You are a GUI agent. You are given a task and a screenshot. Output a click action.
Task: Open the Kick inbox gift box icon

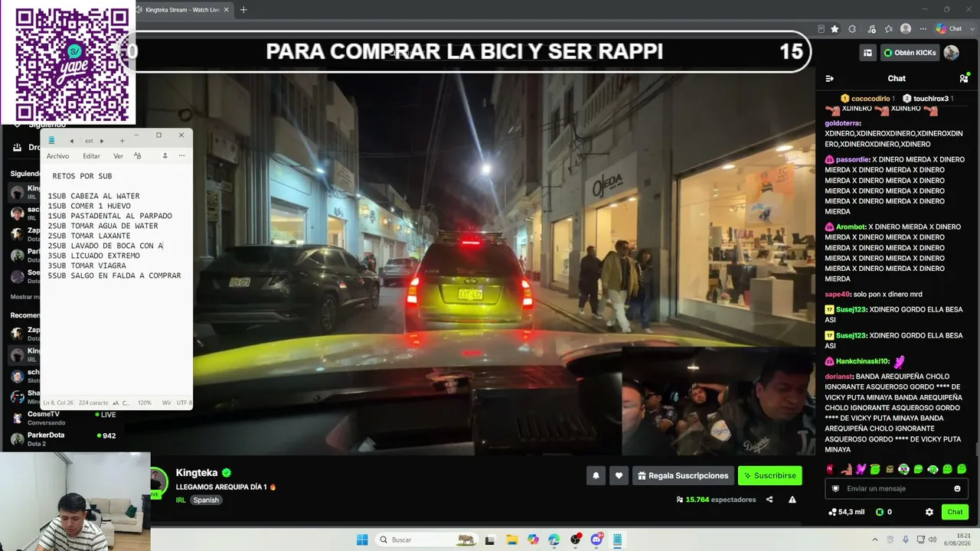click(x=867, y=53)
